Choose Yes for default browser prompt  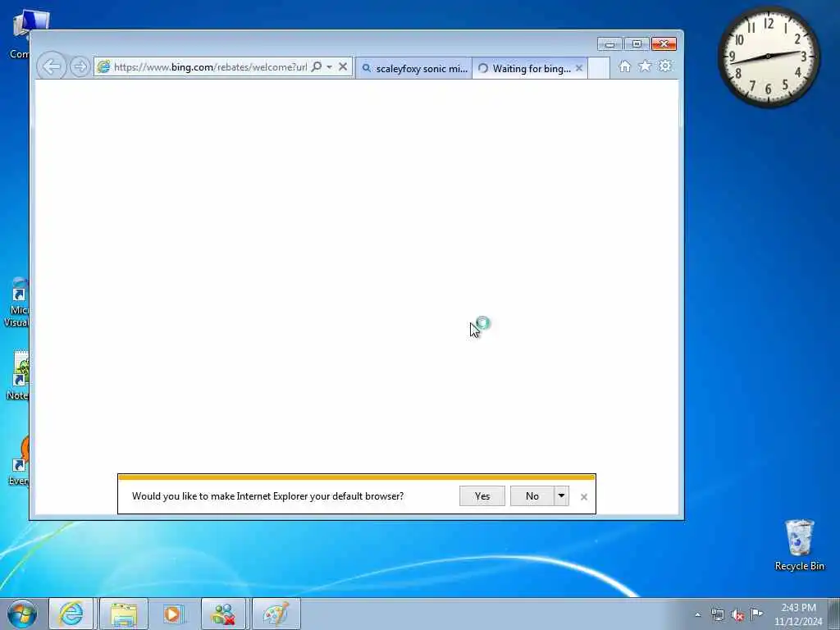click(x=482, y=496)
